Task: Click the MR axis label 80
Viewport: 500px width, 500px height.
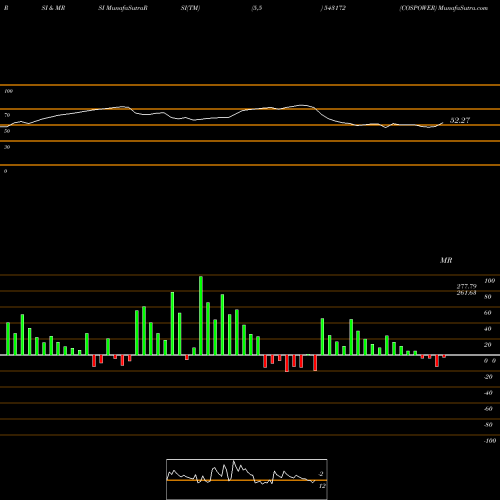Action: point(488,297)
